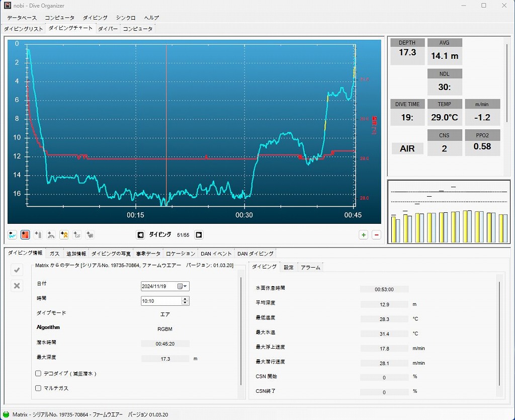Decrease time with stepper down arrow
This screenshot has height=420, width=515.
tap(185, 303)
